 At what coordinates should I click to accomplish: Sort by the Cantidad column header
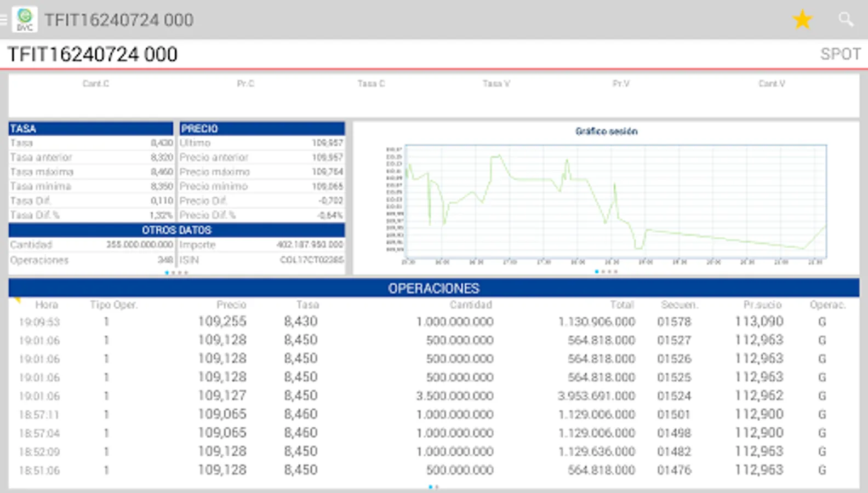tap(471, 305)
